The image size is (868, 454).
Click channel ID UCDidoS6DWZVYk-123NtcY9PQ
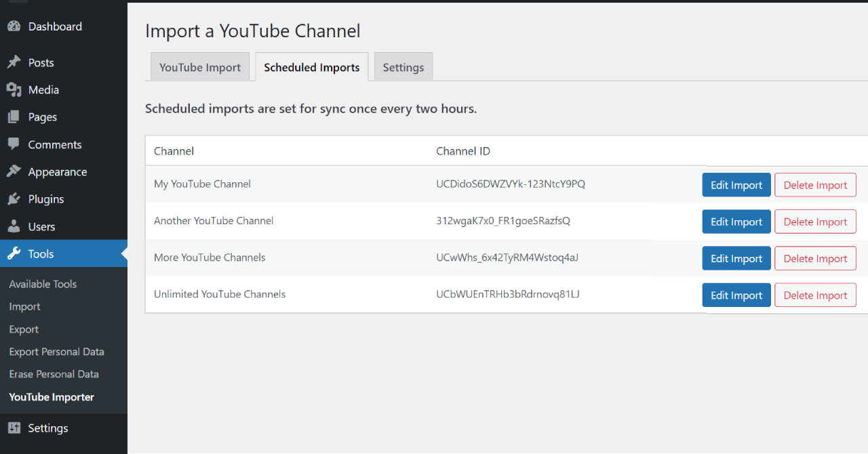511,184
